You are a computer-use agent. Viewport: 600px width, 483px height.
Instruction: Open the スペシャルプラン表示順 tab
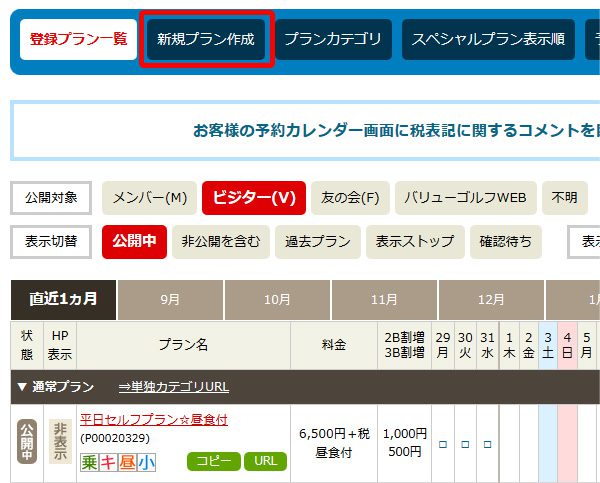pyautogui.click(x=488, y=39)
